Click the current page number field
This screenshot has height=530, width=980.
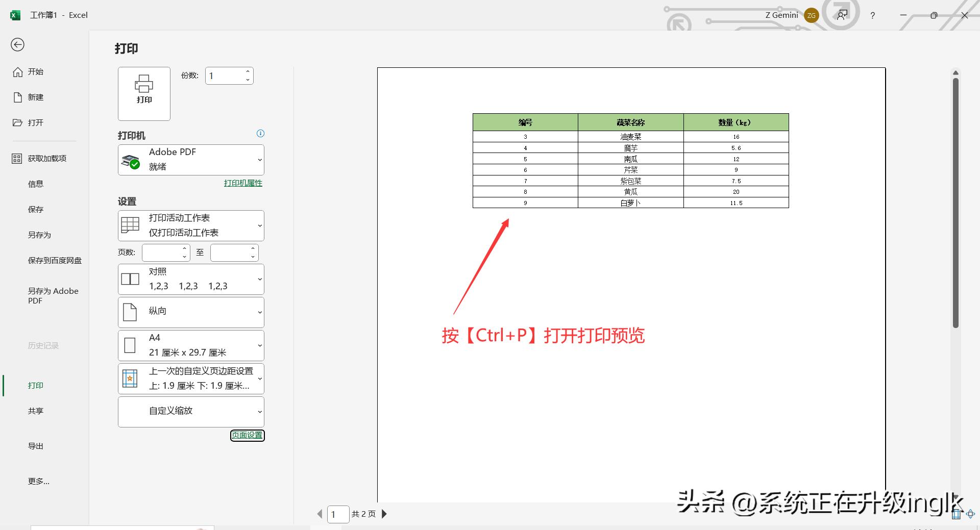[x=337, y=514]
